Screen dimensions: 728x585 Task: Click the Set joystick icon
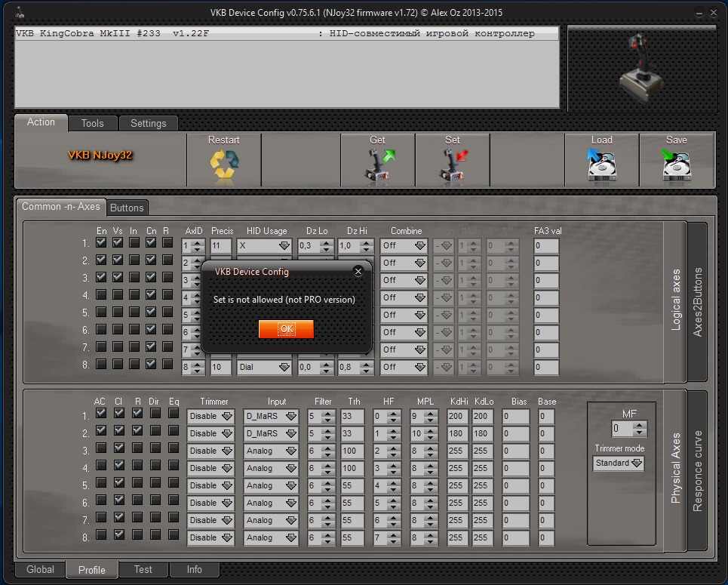(x=452, y=166)
